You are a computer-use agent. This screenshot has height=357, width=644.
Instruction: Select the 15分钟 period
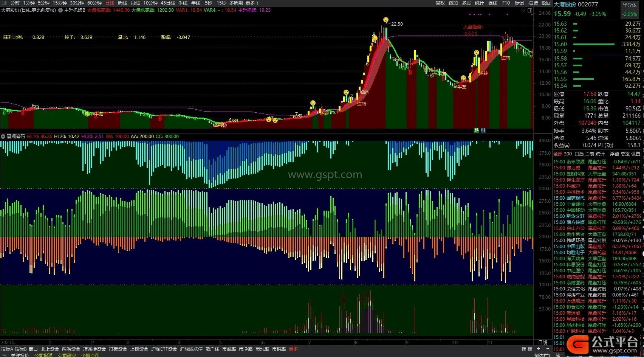[x=60, y=3]
